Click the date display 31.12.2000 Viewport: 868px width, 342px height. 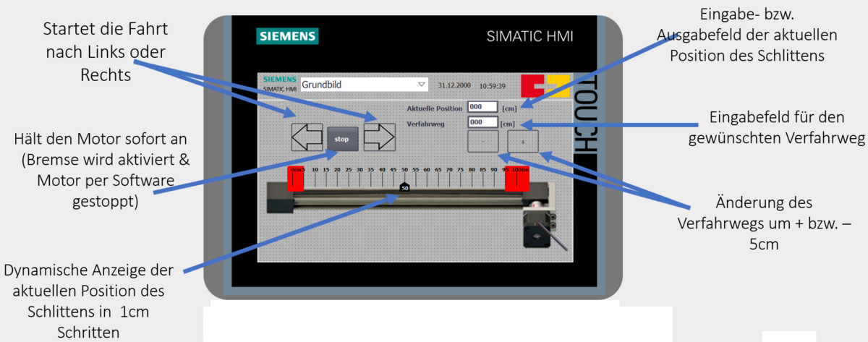tap(455, 85)
